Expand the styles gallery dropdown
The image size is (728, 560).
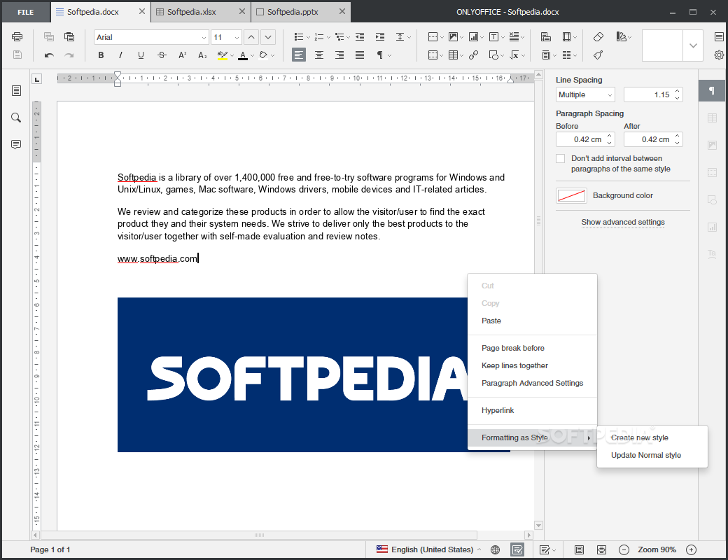693,45
